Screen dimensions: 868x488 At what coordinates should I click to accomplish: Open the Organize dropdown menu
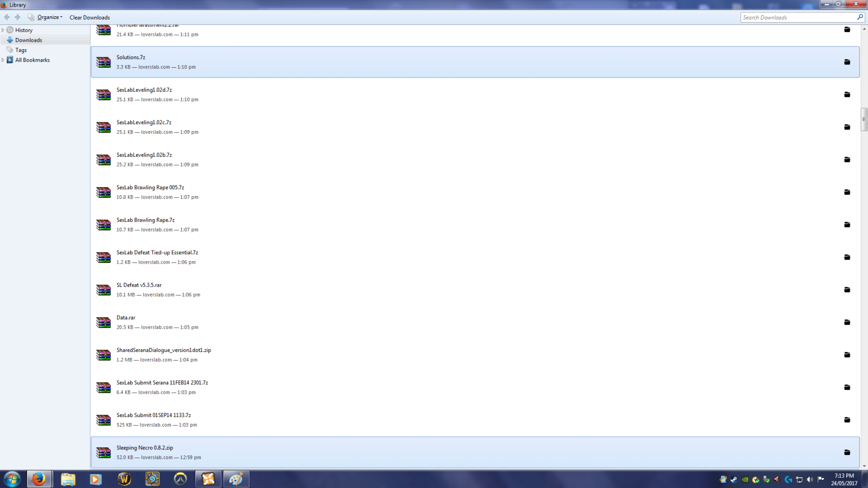click(x=46, y=17)
